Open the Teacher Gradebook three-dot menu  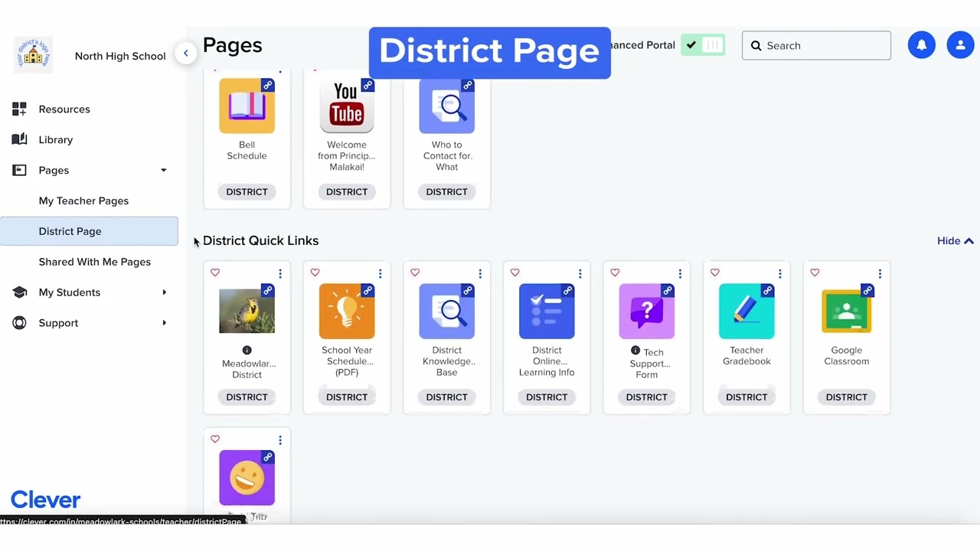779,273
